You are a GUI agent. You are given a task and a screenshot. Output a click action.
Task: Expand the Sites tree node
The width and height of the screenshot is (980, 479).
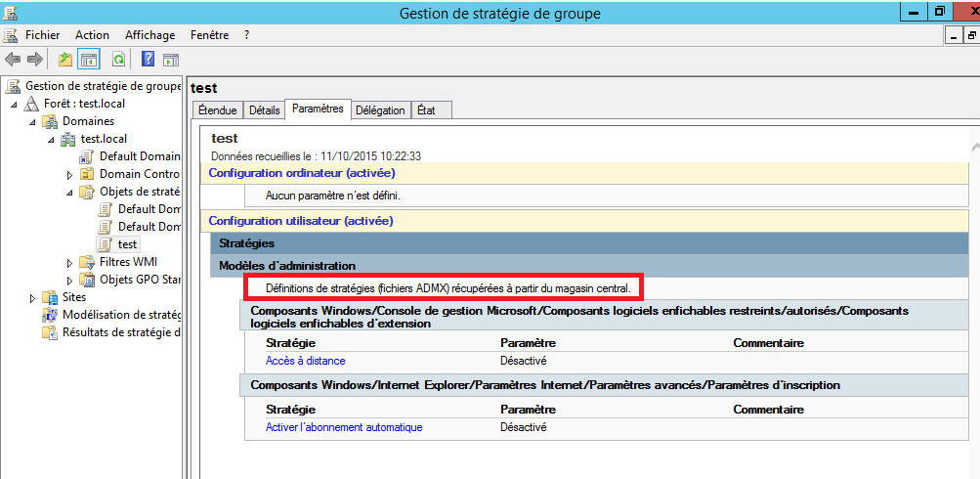[x=33, y=297]
